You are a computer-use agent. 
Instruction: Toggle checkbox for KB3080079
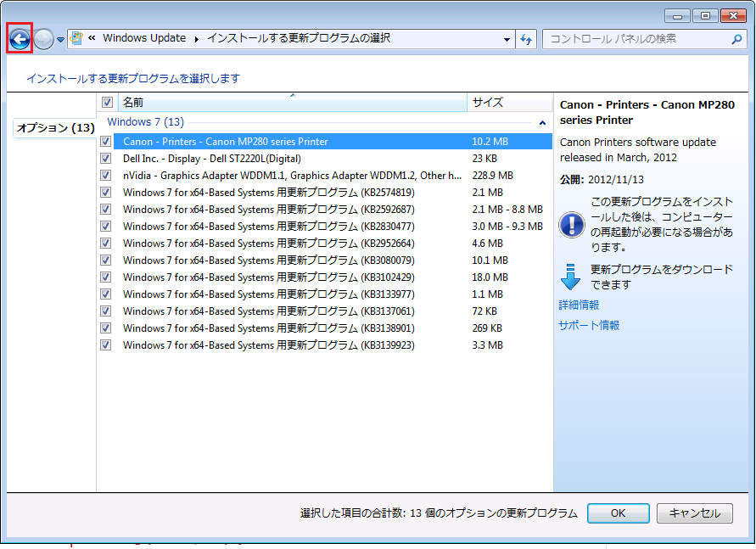[x=105, y=260]
